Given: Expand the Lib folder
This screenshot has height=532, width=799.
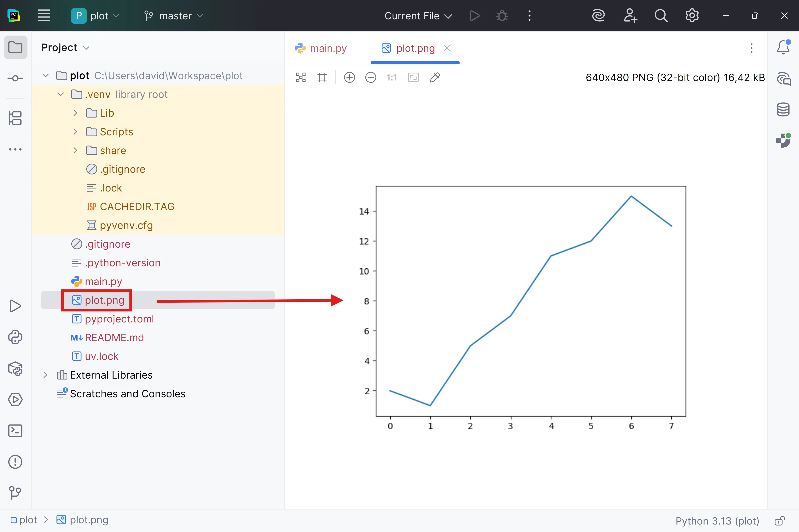Looking at the screenshot, I should [x=75, y=113].
